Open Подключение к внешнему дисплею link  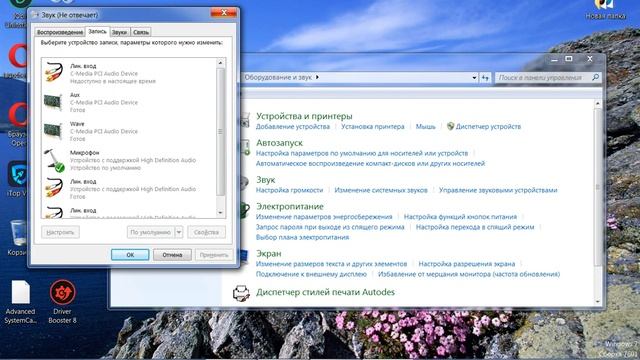pos(311,274)
